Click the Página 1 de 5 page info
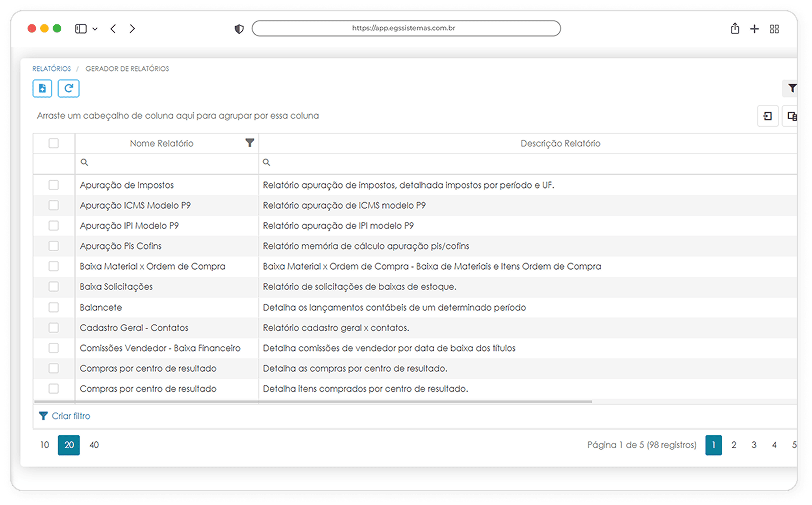 (642, 445)
